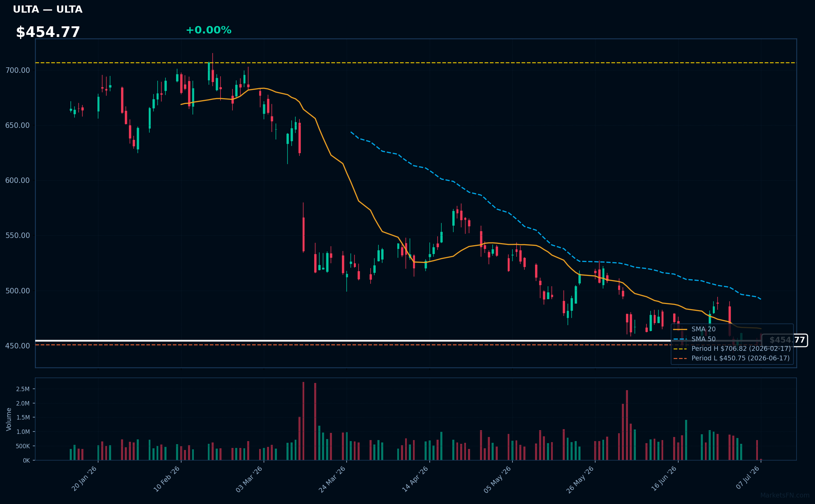Select the SMA 20 legend entry
Viewport: 815px width, 504px height.
[x=694, y=329]
